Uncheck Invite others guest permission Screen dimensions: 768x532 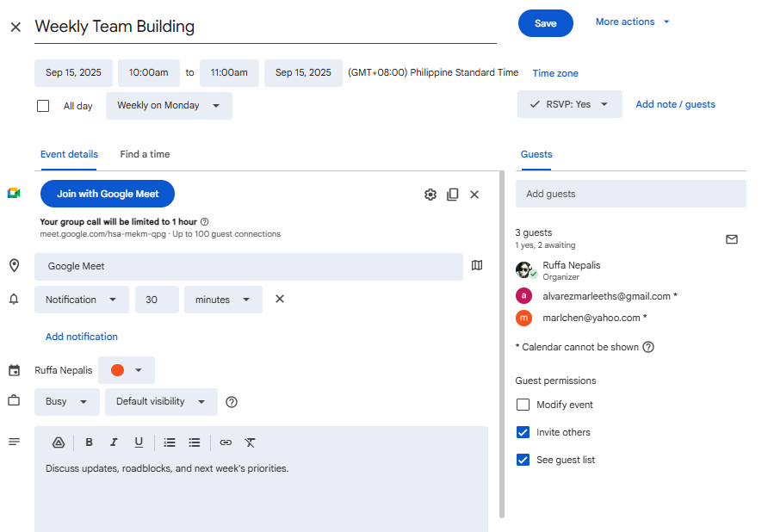click(x=523, y=432)
